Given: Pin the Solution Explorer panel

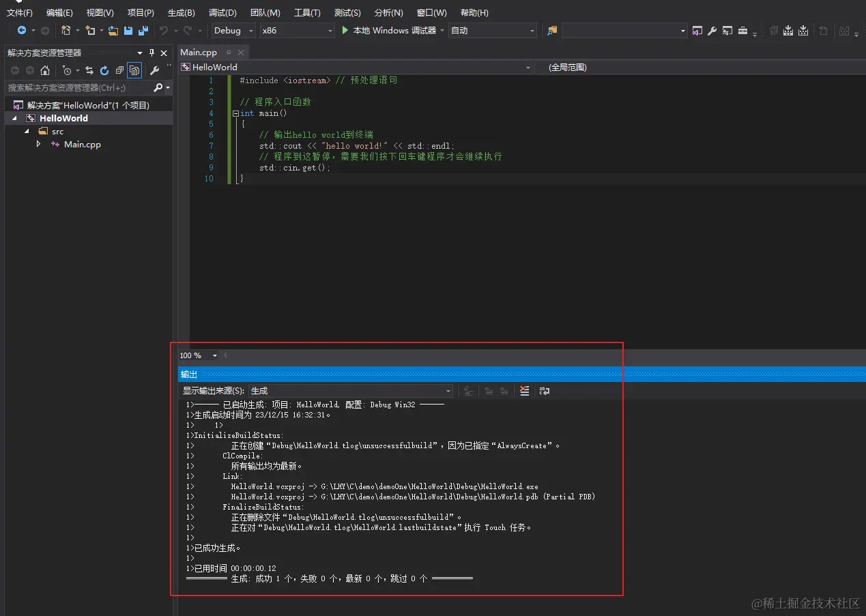Looking at the screenshot, I should point(151,53).
